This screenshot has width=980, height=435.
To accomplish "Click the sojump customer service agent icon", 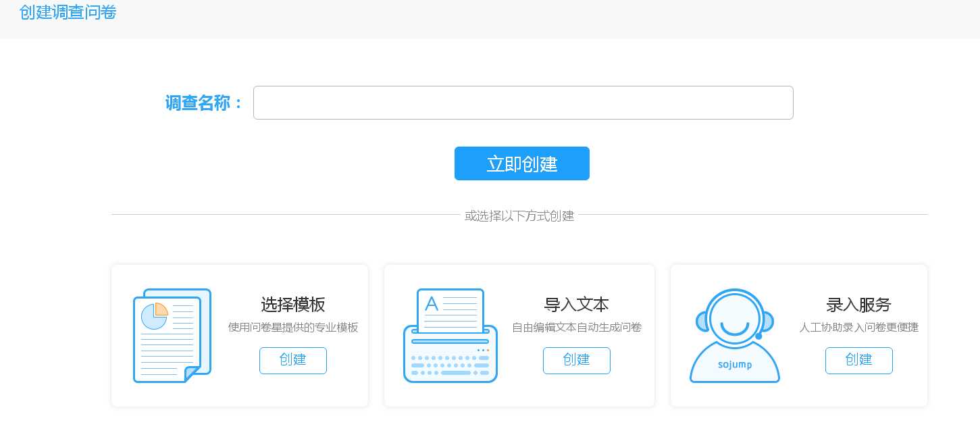I will tap(735, 336).
